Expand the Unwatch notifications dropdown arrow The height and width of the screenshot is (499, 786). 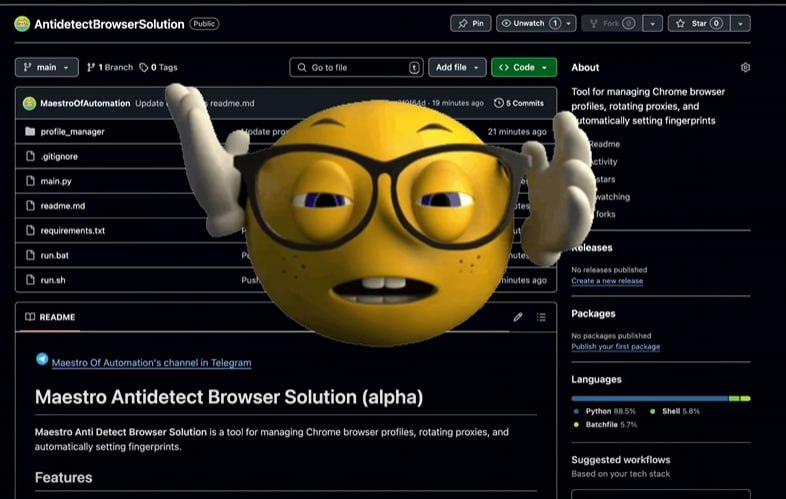tap(569, 24)
